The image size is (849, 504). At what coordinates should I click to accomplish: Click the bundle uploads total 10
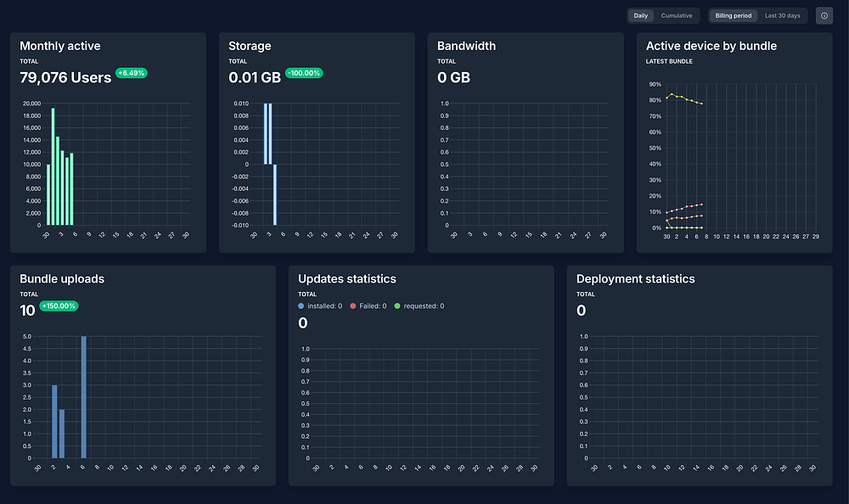tap(27, 311)
